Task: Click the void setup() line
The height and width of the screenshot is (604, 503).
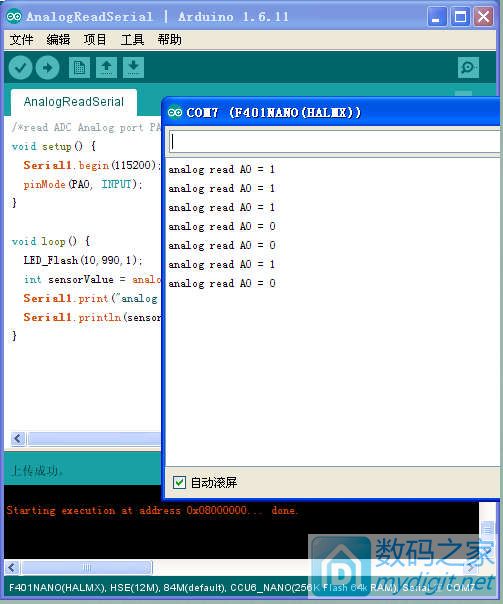Action: coord(54,146)
